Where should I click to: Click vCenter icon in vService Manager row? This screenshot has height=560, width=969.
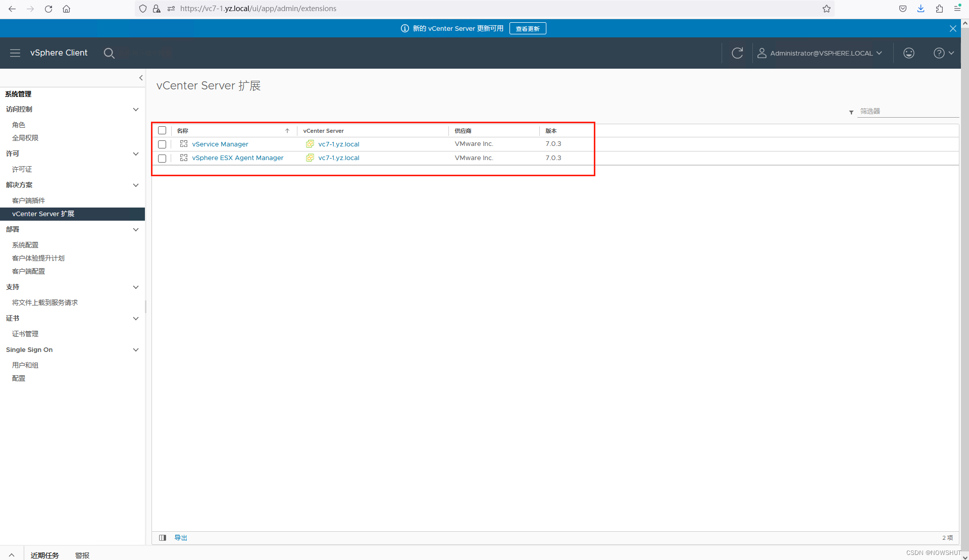click(x=310, y=144)
